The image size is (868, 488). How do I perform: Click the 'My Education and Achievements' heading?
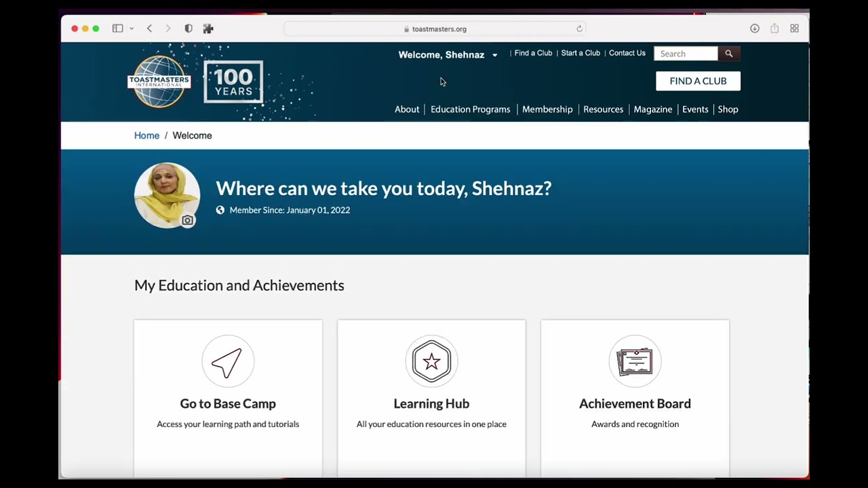239,285
